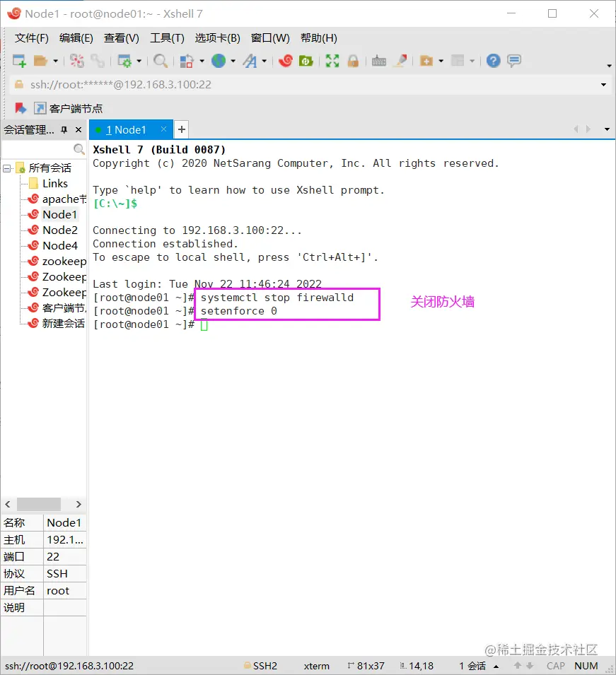
Task: Toggle full screen with green arrows icon
Action: pyautogui.click(x=332, y=61)
